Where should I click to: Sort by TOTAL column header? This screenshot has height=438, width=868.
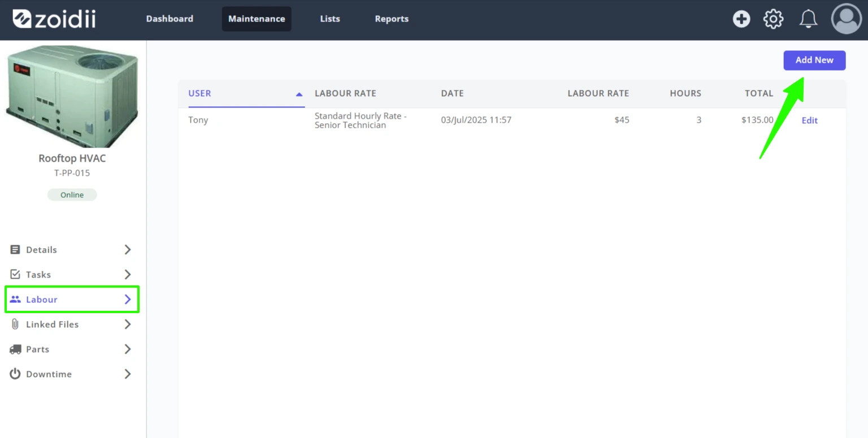click(x=759, y=94)
